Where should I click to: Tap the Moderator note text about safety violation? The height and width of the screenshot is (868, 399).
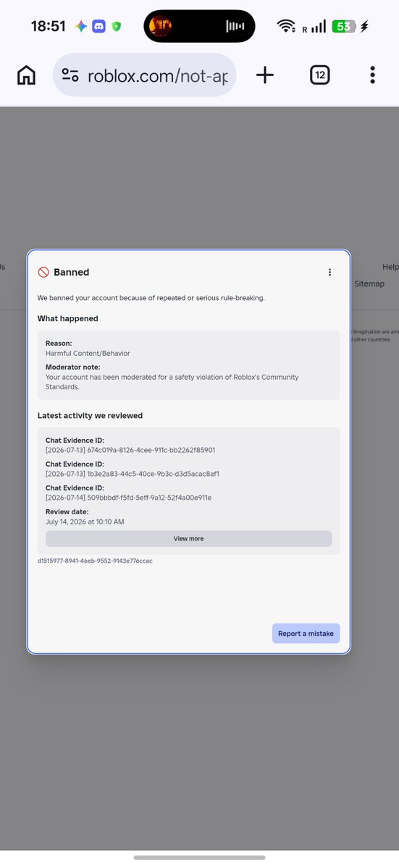pos(172,382)
